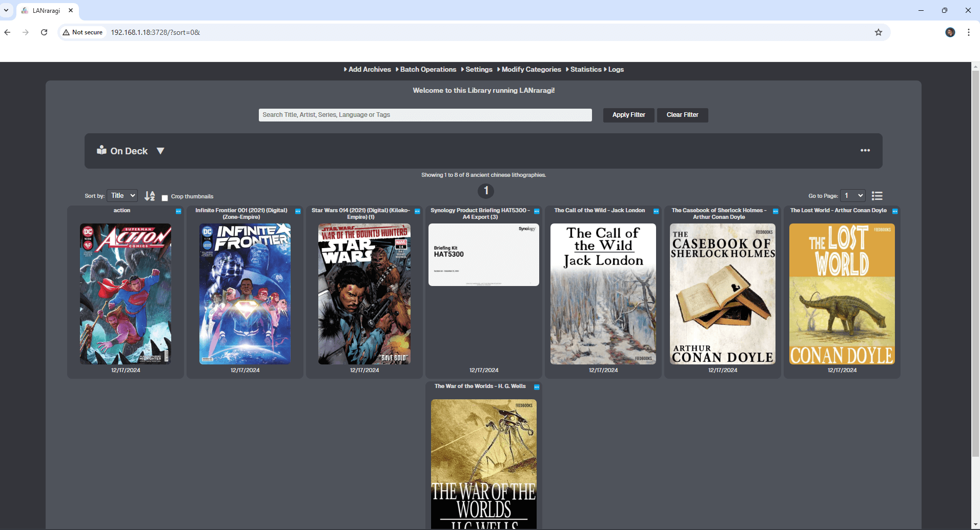The width and height of the screenshot is (980, 530).
Task: Open the On Deck three-dots options menu
Action: click(x=865, y=150)
